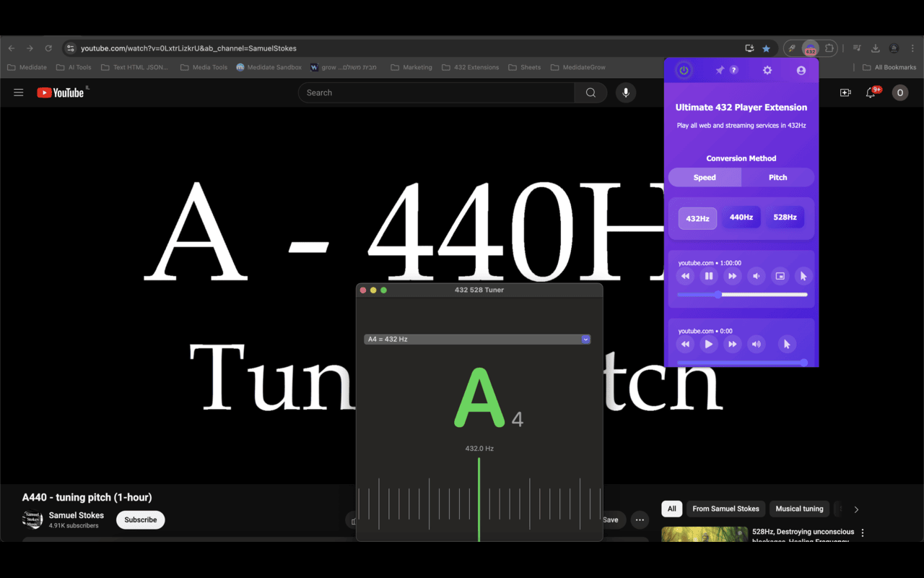Screen dimensions: 924x578
Task: Pause the youtube.com playback in extension
Action: point(708,275)
